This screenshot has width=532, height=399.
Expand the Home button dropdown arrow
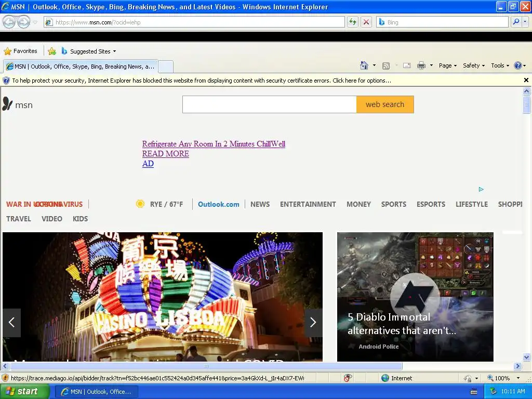point(374,65)
